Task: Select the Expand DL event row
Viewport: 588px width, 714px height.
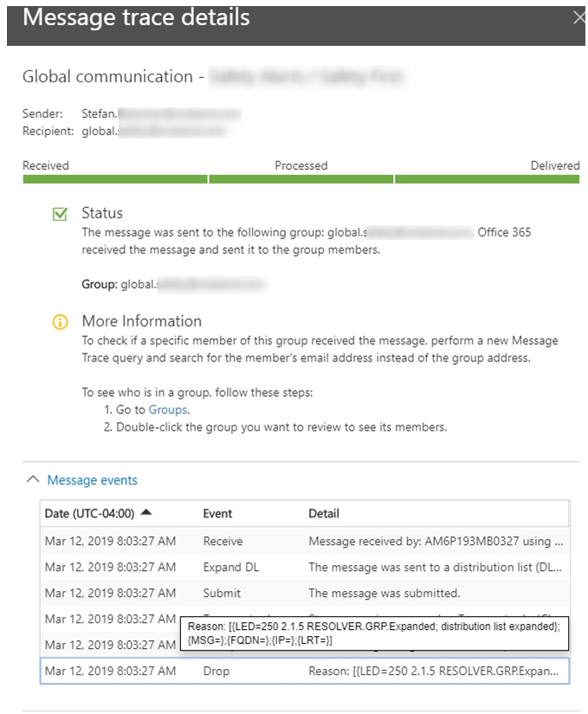Action: [303, 568]
